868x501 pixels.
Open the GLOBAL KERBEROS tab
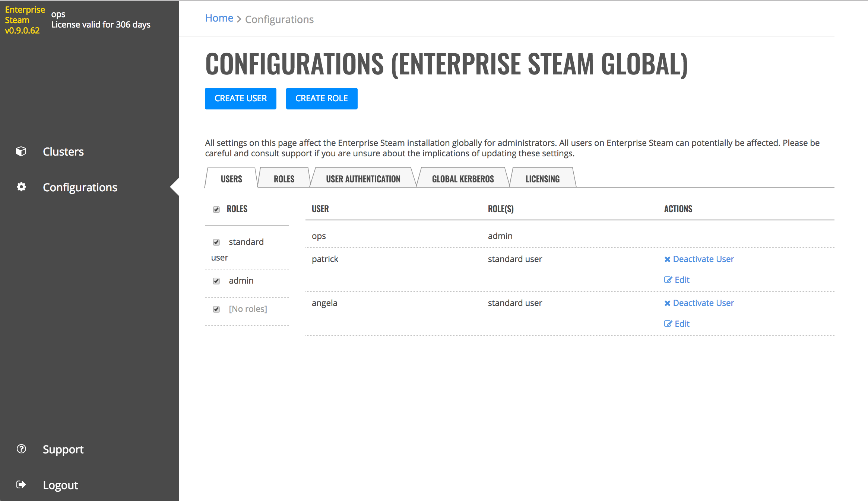[463, 179]
